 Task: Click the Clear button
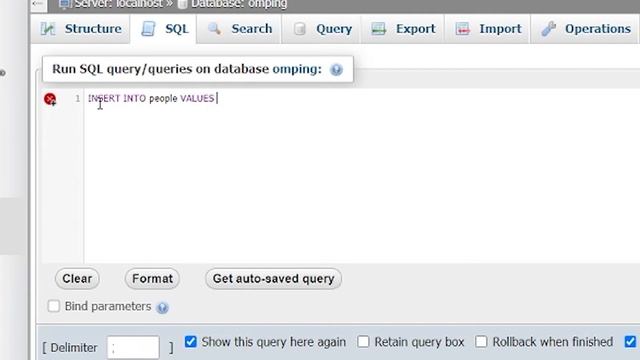pos(77,279)
